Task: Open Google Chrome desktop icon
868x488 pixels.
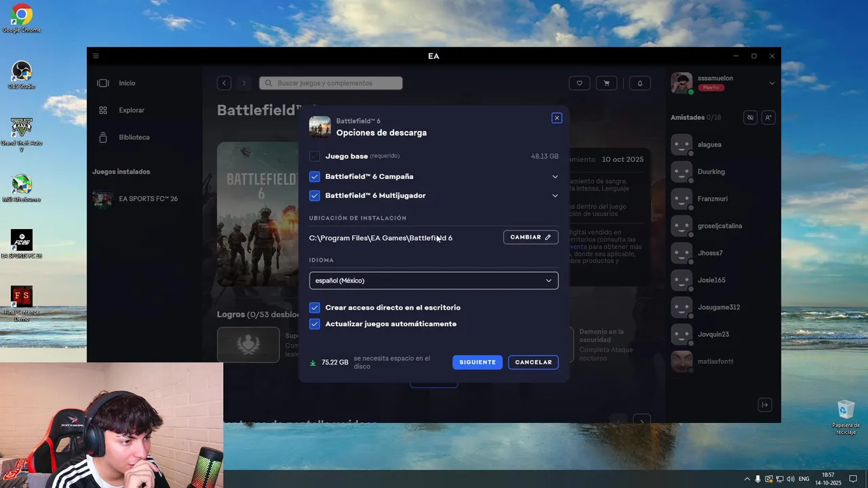Action: (x=22, y=18)
